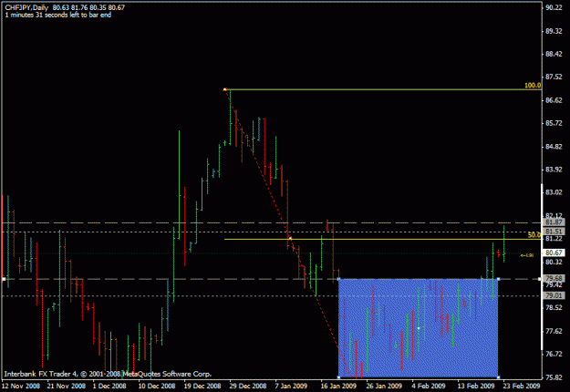Click the 80.32 price scale label
Screen dimensions: 570x392
pyautogui.click(x=554, y=262)
